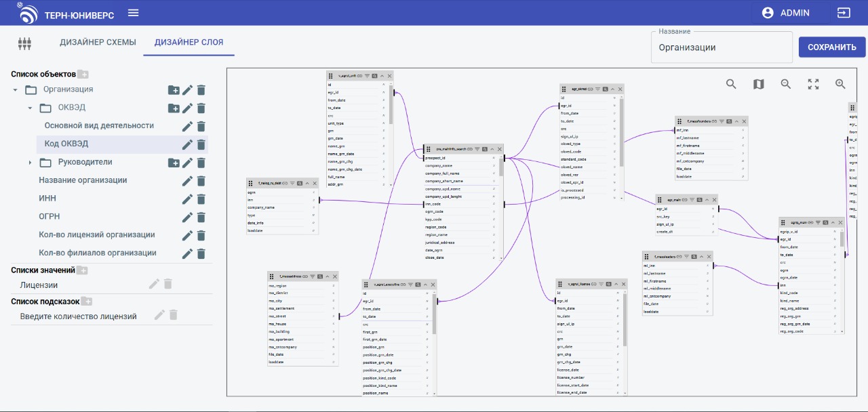Click the zoom in icon on canvas
Screen dimensions: 868x412
point(840,84)
